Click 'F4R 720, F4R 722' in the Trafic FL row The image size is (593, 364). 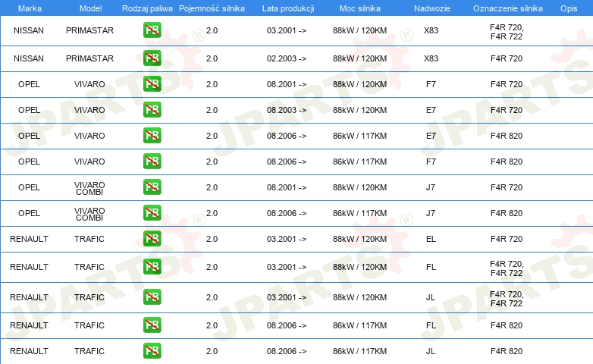[x=507, y=268]
